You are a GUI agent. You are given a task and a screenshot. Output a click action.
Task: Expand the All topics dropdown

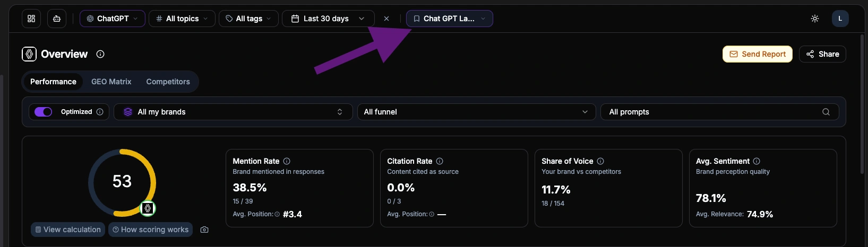tap(182, 19)
